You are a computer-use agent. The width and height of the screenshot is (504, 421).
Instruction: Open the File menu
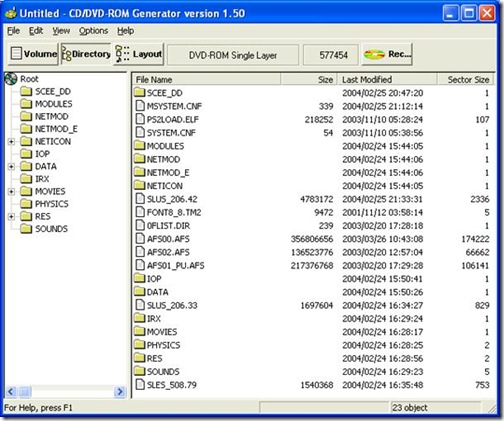[x=14, y=31]
